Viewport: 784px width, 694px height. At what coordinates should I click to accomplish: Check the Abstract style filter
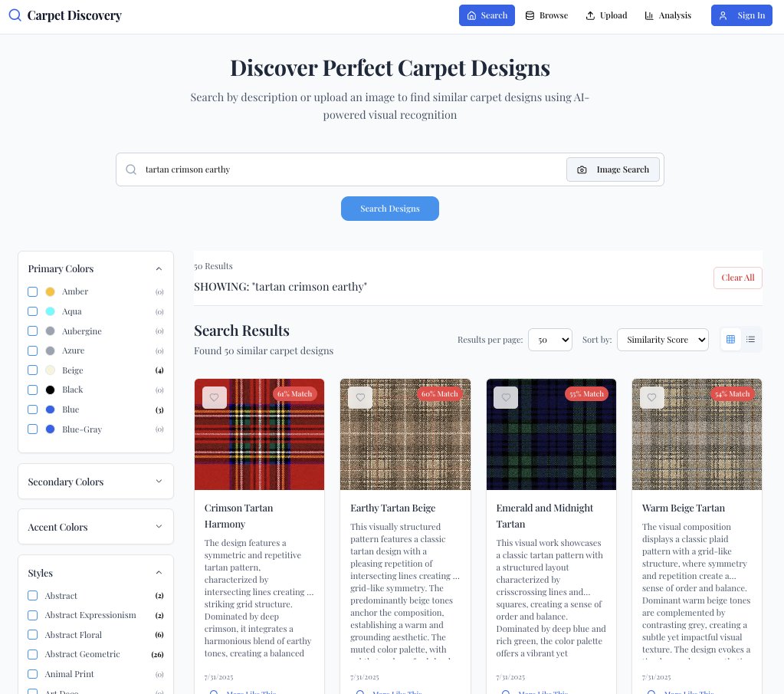(32, 595)
